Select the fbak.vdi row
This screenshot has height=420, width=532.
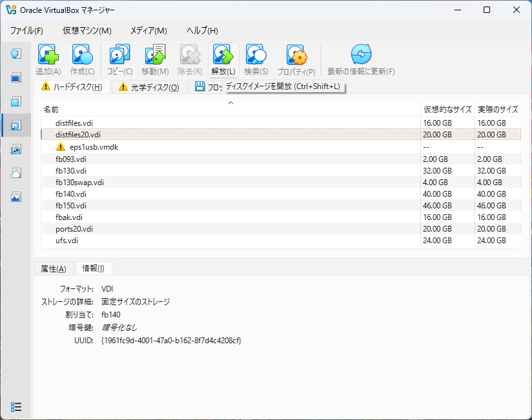pyautogui.click(x=281, y=217)
